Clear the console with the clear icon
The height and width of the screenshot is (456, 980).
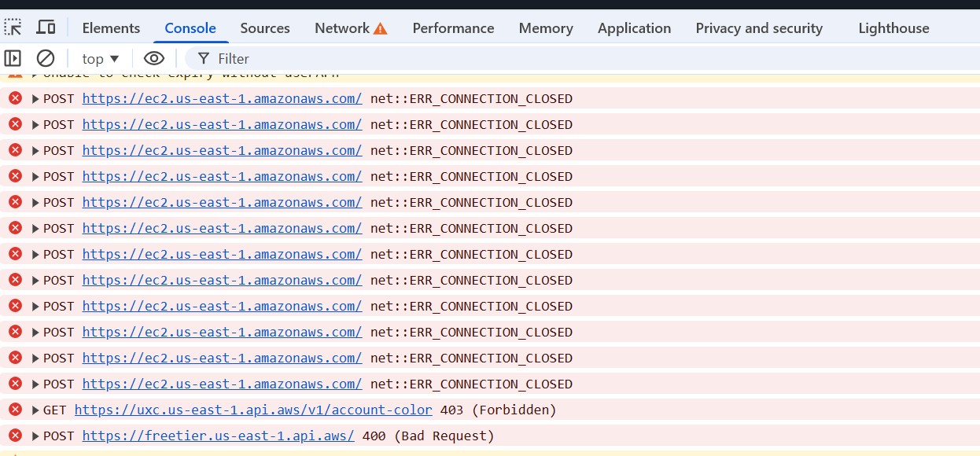46,58
